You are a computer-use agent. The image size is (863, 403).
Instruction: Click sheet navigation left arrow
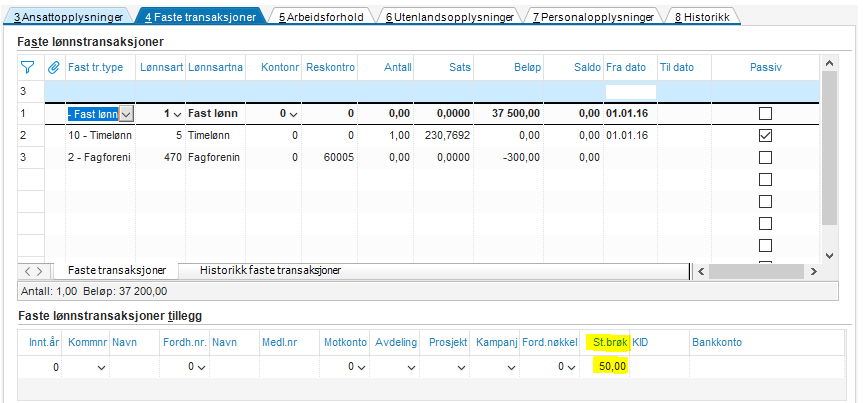coord(28,271)
